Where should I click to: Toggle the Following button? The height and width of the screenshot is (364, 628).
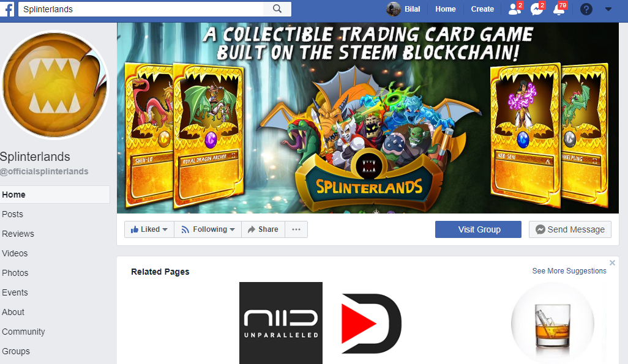[208, 229]
